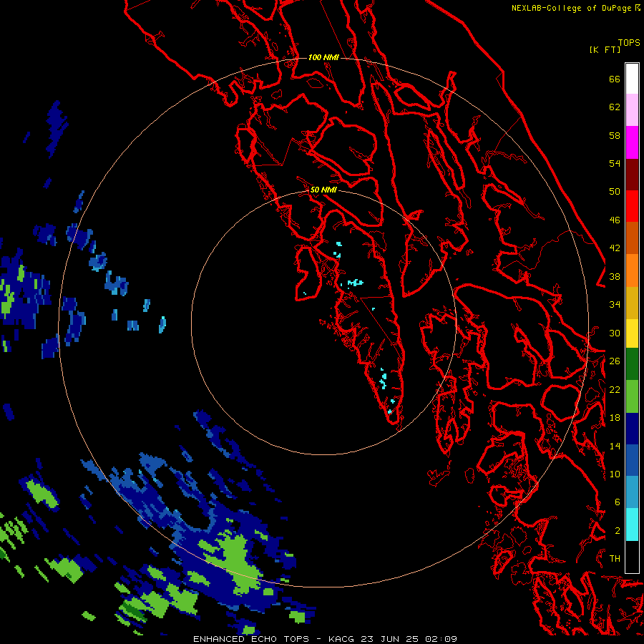The height and width of the screenshot is (644, 644).
Task: Click the medium blue legend swatch
Action: click(x=632, y=460)
